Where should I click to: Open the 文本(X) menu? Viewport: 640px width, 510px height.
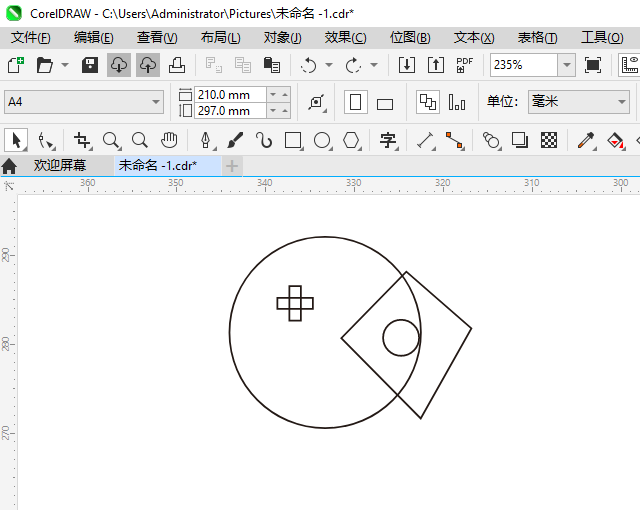click(x=474, y=38)
